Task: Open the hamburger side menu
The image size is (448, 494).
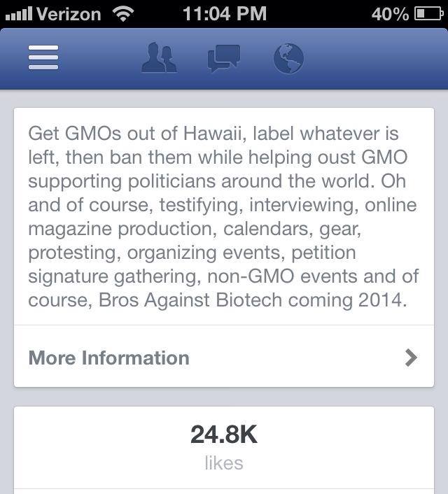Action: pyautogui.click(x=43, y=57)
